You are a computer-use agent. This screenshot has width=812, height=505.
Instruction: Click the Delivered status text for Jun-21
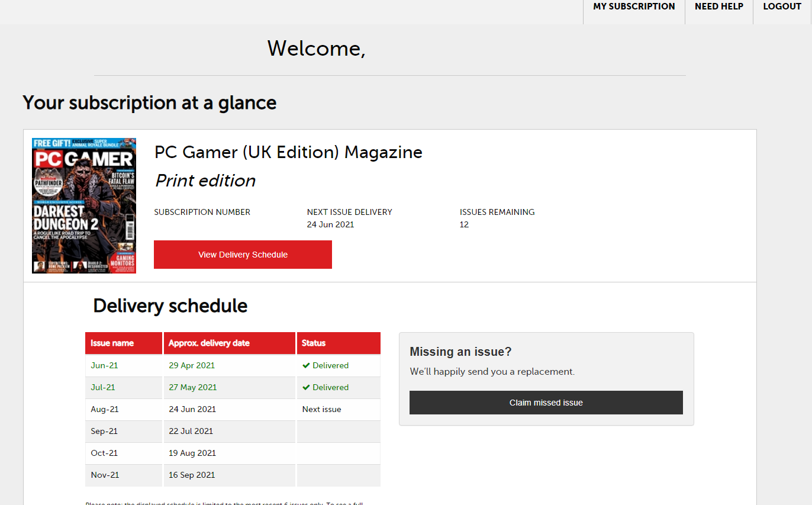pos(330,365)
